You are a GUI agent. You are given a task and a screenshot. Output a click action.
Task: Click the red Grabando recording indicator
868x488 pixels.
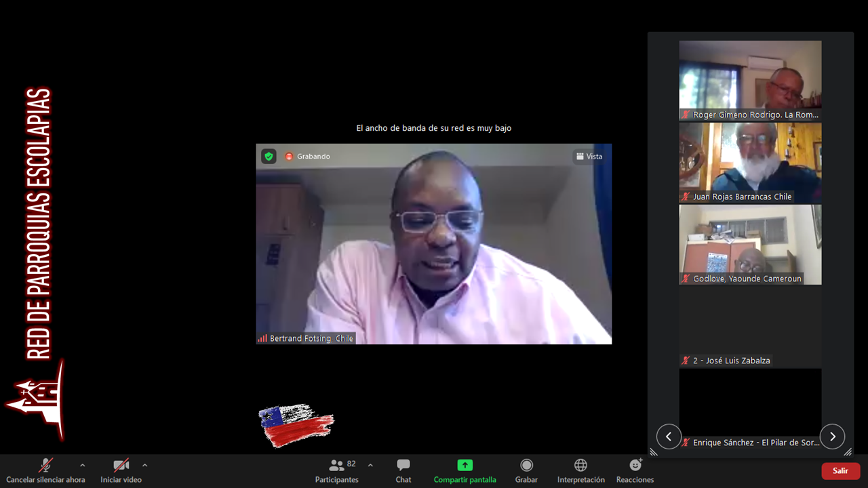click(308, 157)
